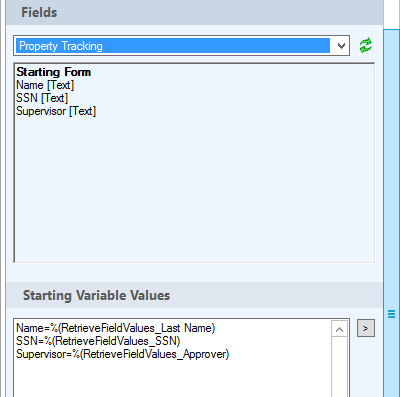The width and height of the screenshot is (400, 397).
Task: Click the empty area below the Supervisor variable line
Action: 173,379
